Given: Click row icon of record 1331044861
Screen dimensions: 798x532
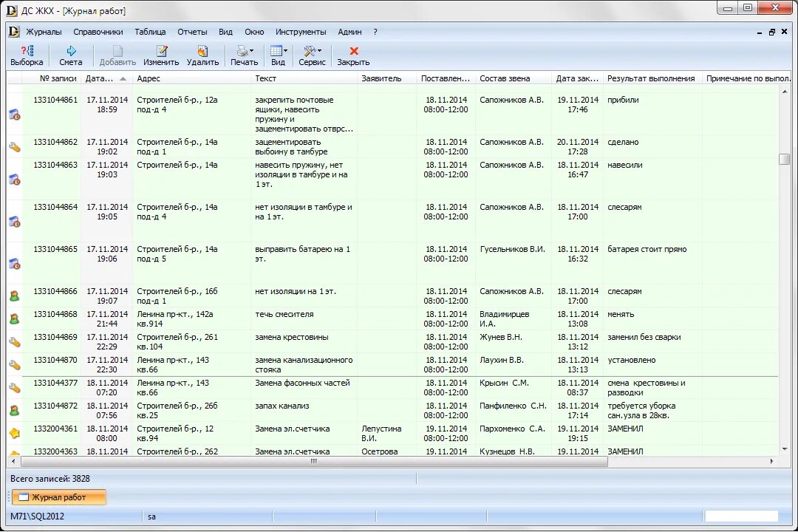Looking at the screenshot, I should 15,115.
